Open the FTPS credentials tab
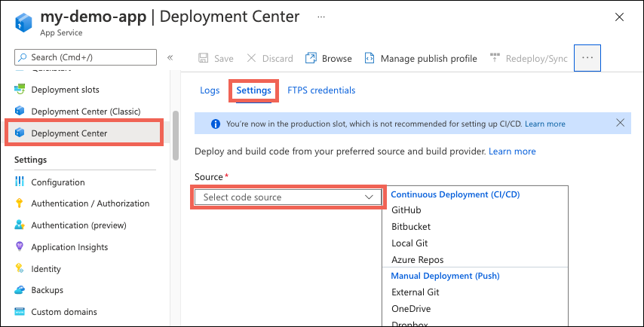 (321, 90)
